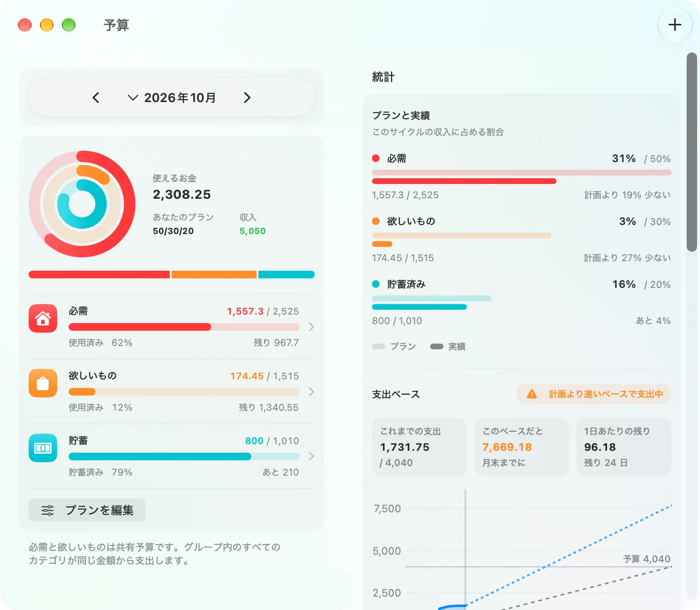The height and width of the screenshot is (610, 700).
Task: Click the 予算 4,040 chart label
Action: (x=646, y=559)
